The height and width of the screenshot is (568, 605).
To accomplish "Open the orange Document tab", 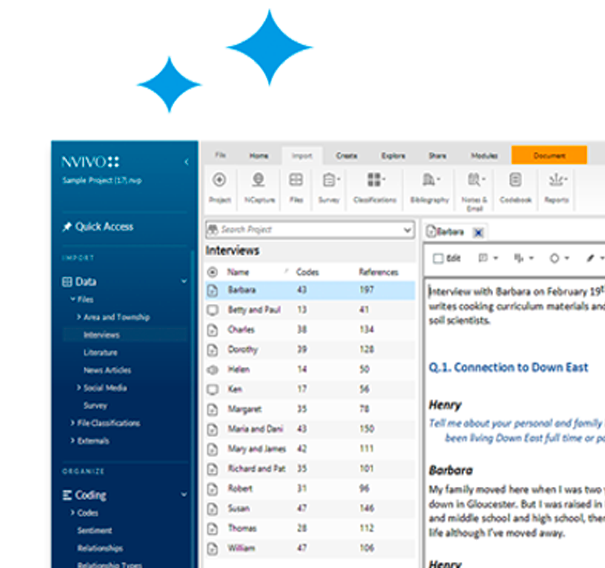I will click(x=549, y=155).
